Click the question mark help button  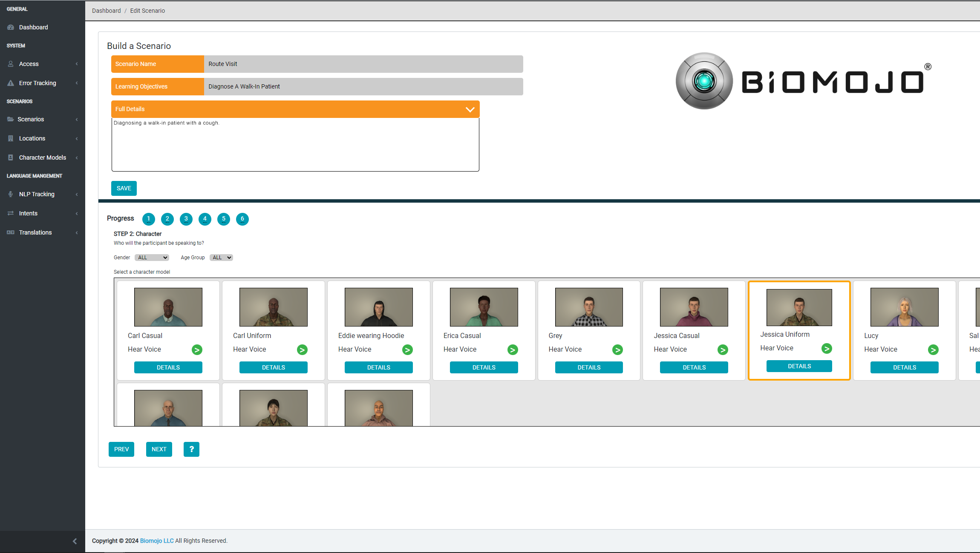191,449
